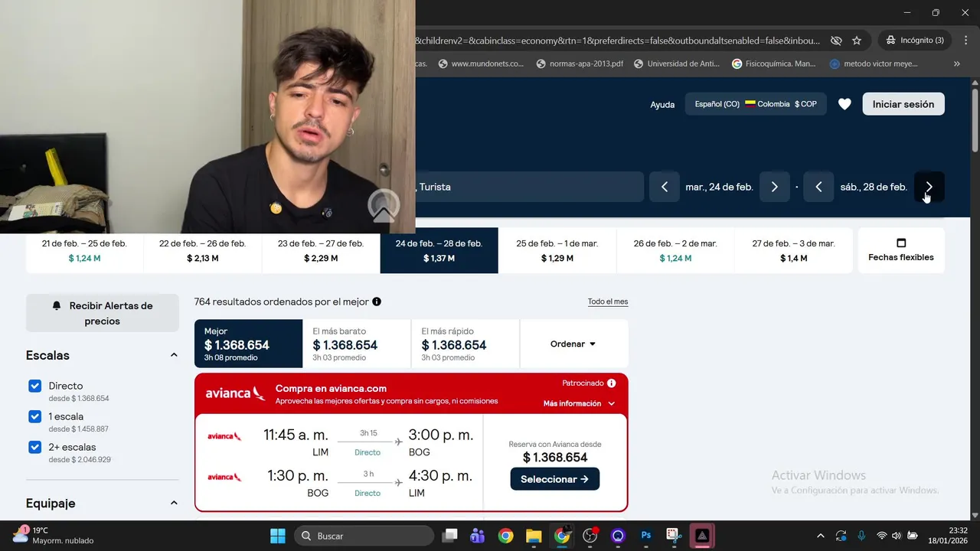Open Microsoft Teams from the taskbar

point(478,536)
